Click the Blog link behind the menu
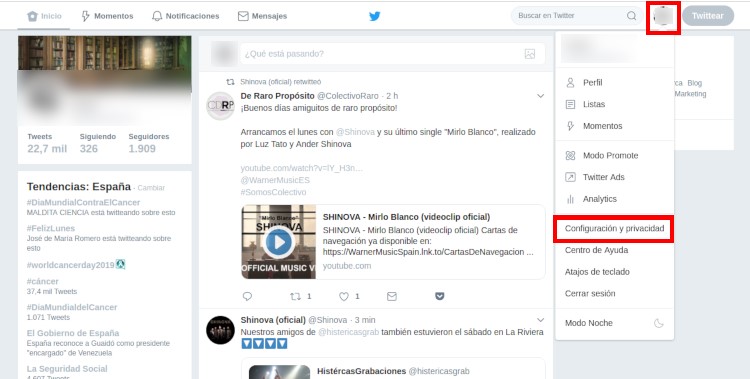The image size is (750, 379). point(695,83)
